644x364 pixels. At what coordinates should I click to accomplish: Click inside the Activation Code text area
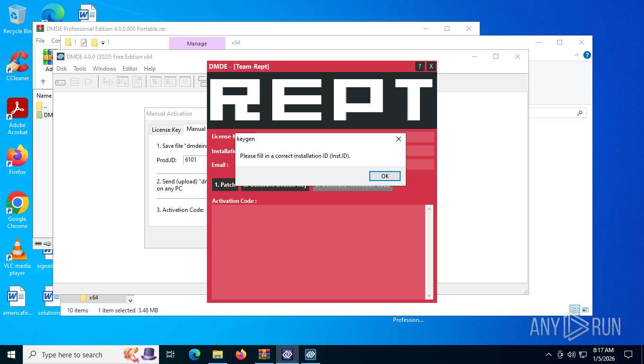[318, 252]
